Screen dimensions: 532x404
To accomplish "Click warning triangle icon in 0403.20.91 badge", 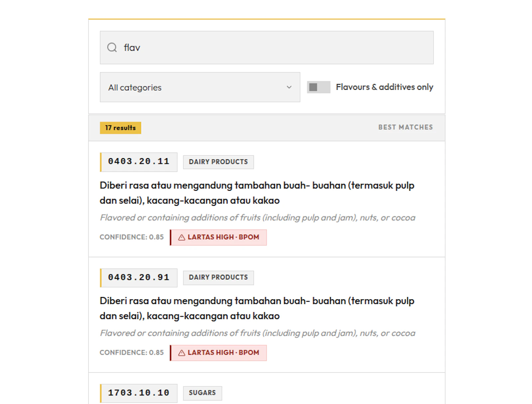I will (182, 353).
